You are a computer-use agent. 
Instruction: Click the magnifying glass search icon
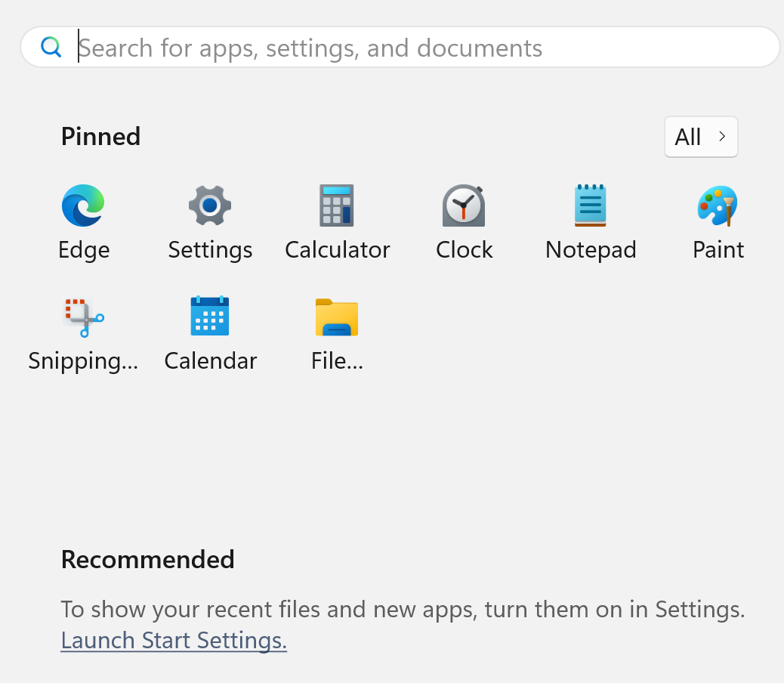coord(51,48)
